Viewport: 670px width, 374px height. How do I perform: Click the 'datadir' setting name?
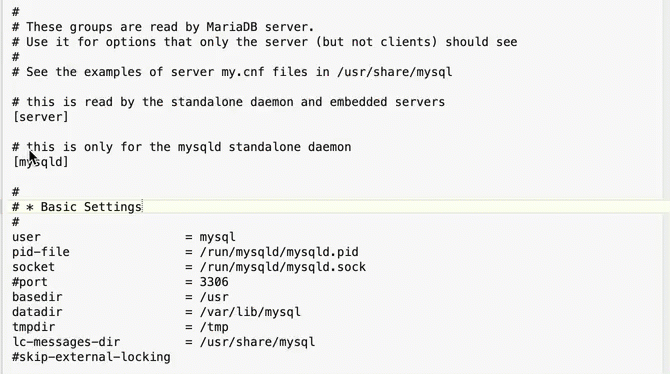coord(37,312)
